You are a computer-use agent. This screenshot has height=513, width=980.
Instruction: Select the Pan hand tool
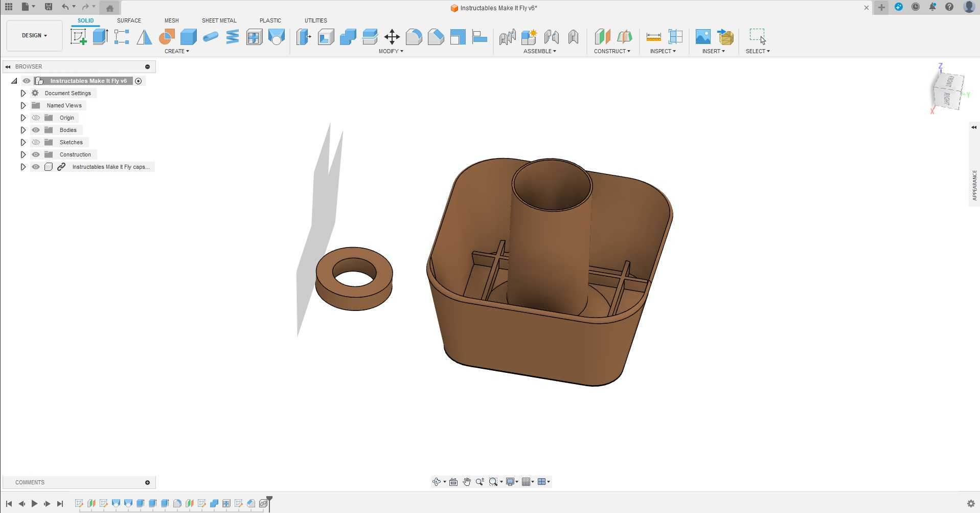coord(467,482)
